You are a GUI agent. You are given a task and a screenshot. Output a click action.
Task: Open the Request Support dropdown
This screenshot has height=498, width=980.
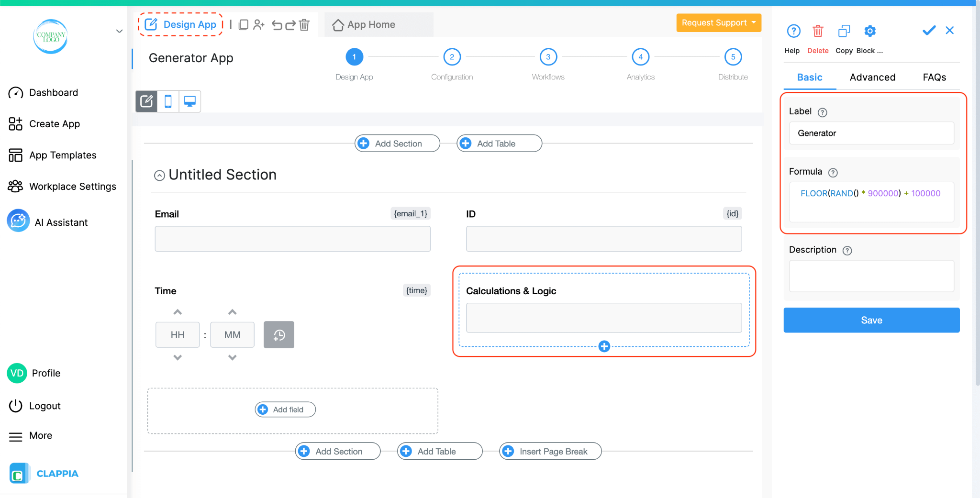[719, 22]
